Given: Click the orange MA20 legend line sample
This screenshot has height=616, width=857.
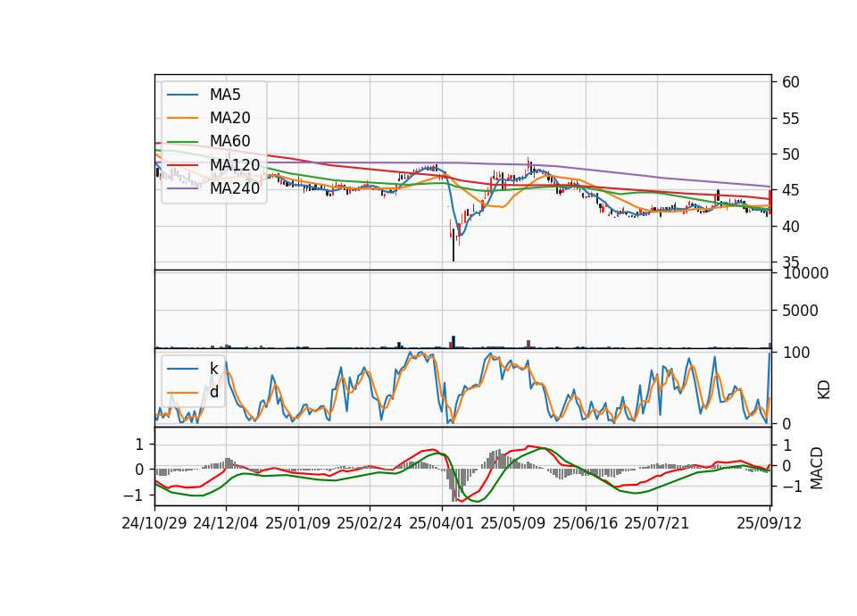Looking at the screenshot, I should [182, 118].
